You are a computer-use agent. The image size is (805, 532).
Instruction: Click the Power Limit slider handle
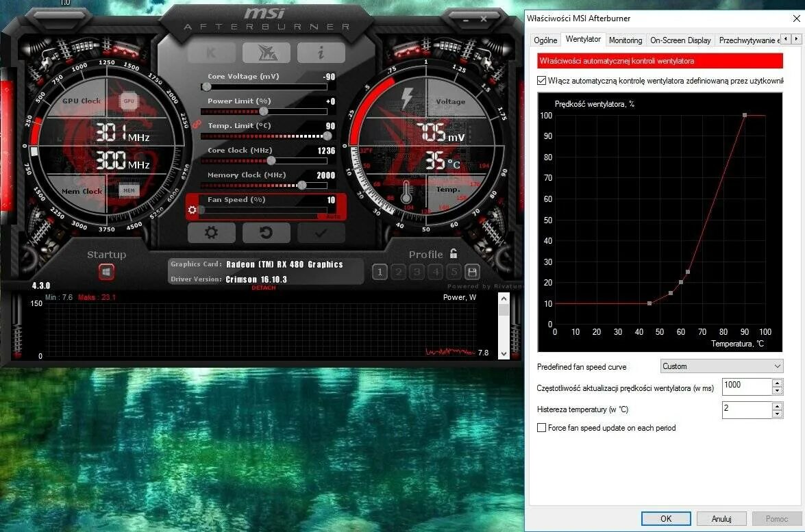point(264,112)
